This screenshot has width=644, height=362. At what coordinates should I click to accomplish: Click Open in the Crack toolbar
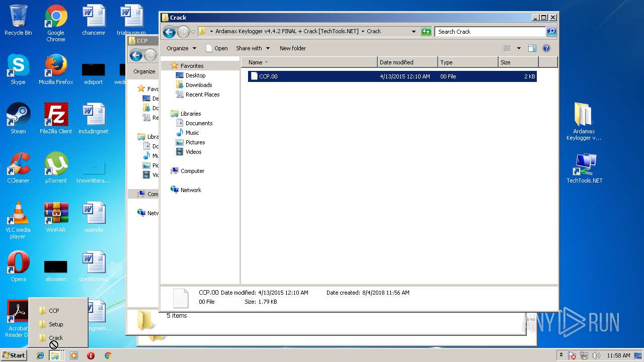point(217,48)
